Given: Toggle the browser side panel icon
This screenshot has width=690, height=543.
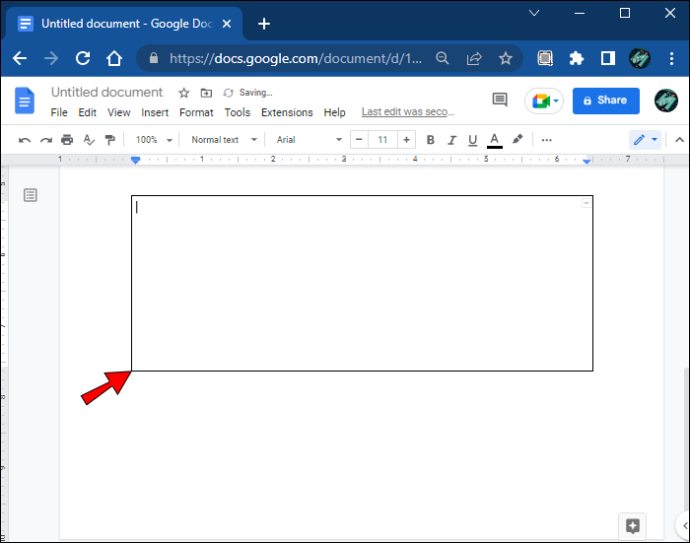Looking at the screenshot, I should click(608, 58).
